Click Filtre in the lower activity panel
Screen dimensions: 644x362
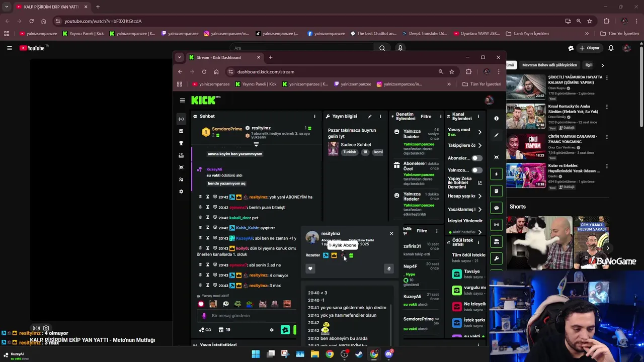click(x=422, y=231)
